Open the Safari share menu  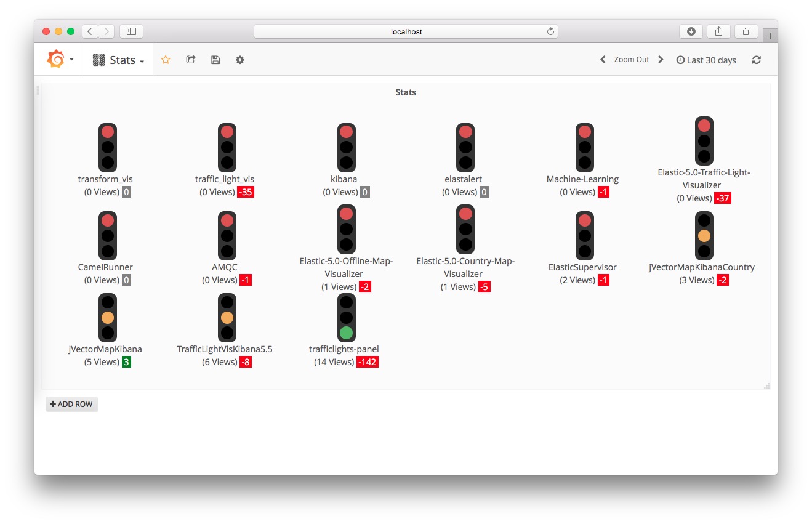(x=719, y=31)
